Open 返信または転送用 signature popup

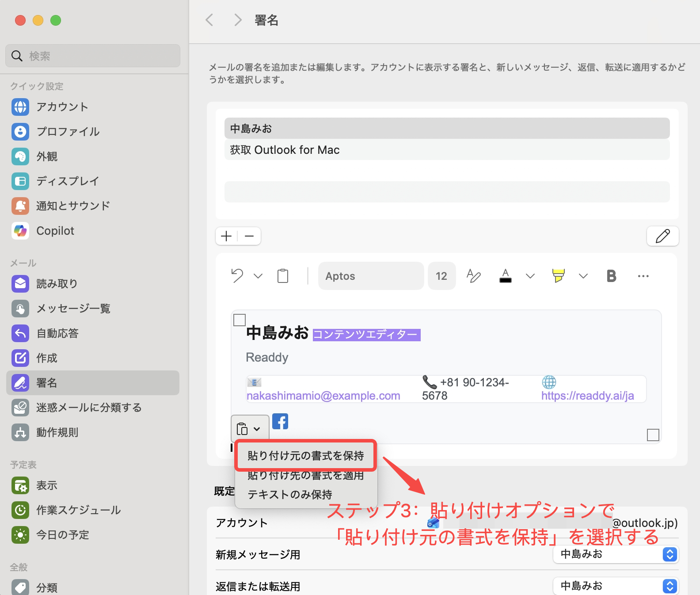(616, 586)
